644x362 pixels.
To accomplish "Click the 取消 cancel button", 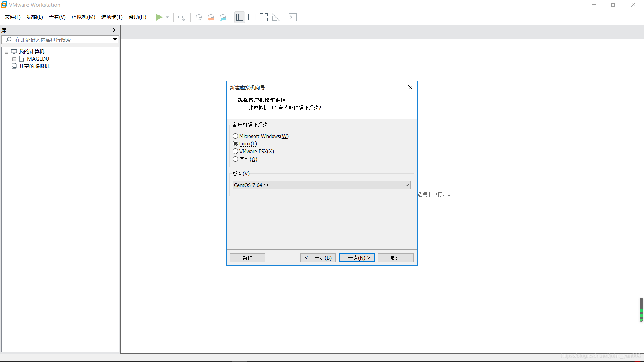I will pos(395,258).
